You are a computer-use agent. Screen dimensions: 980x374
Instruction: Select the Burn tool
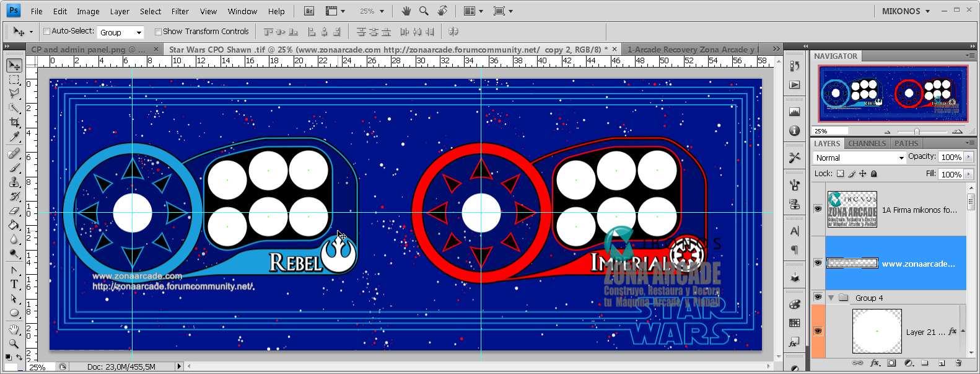tap(14, 253)
